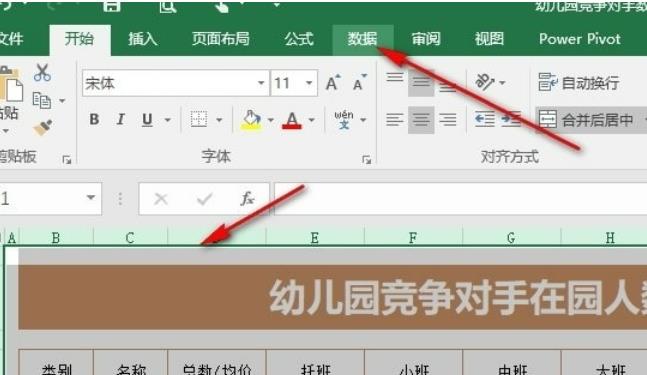Click the wén phonetic guide icon

tap(344, 120)
